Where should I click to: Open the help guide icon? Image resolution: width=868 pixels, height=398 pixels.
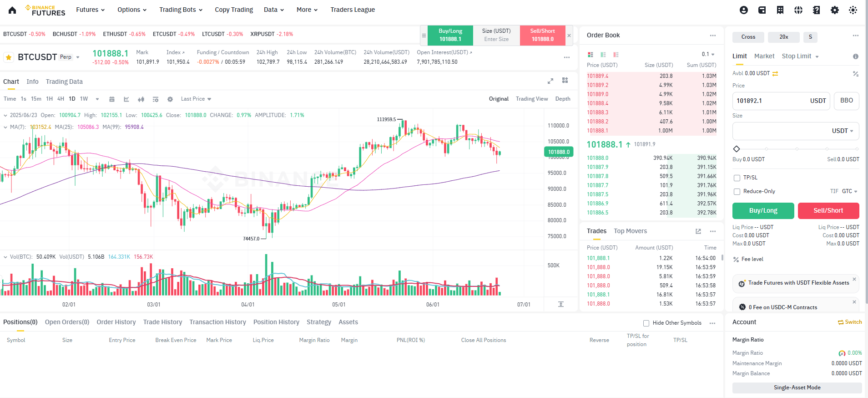click(x=817, y=10)
